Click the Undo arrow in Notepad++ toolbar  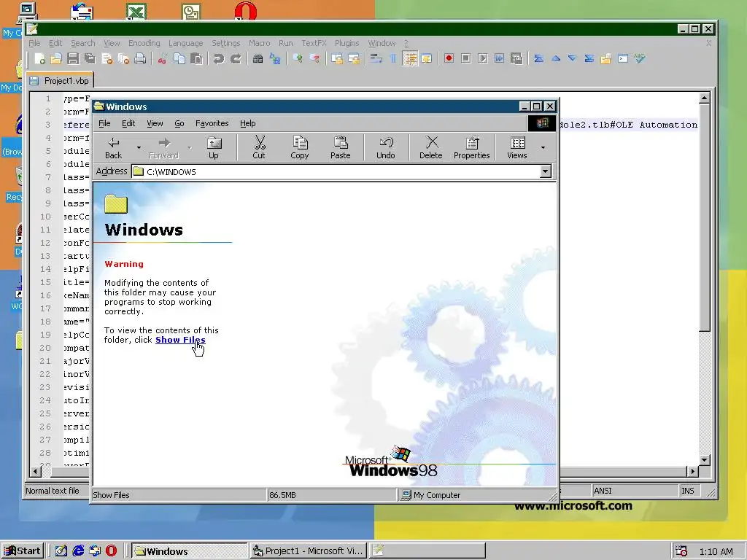coord(219,59)
